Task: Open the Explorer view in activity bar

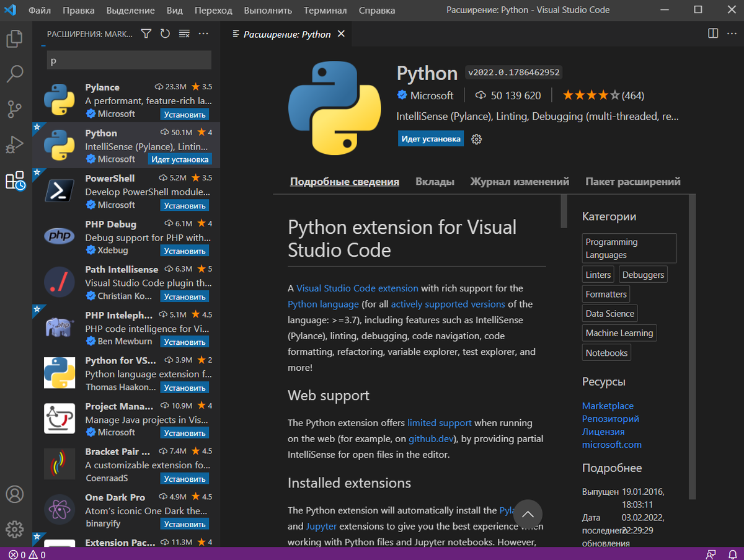Action: pyautogui.click(x=14, y=39)
